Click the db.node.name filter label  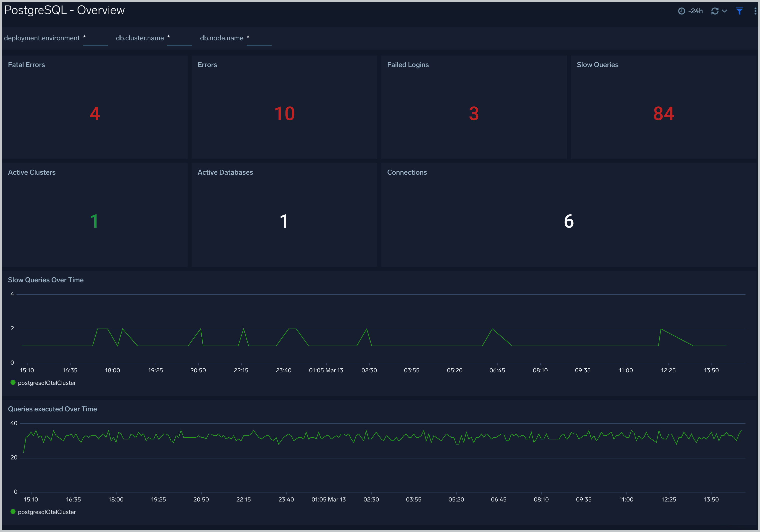(x=221, y=38)
